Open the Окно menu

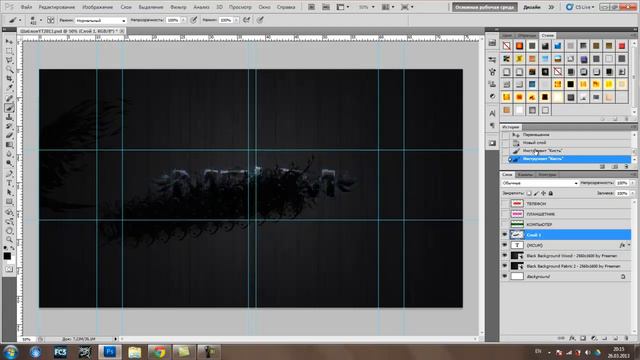pyautogui.click(x=264, y=7)
